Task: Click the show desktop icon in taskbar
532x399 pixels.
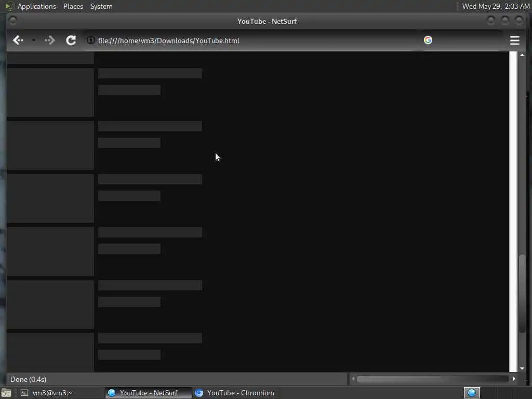Action: 6,393
